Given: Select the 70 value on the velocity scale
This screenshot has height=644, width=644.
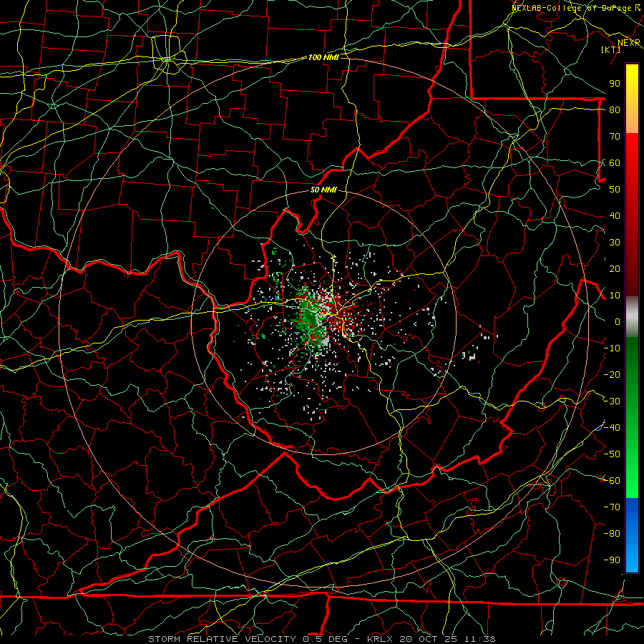Looking at the screenshot, I should click(x=615, y=137).
